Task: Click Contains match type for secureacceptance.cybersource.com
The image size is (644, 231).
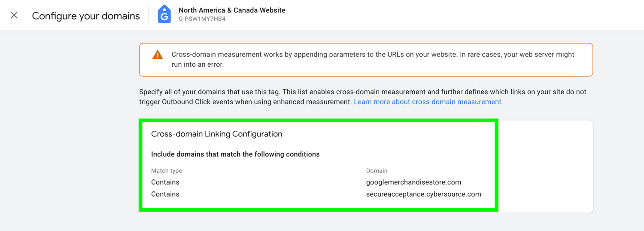Action: (x=165, y=194)
